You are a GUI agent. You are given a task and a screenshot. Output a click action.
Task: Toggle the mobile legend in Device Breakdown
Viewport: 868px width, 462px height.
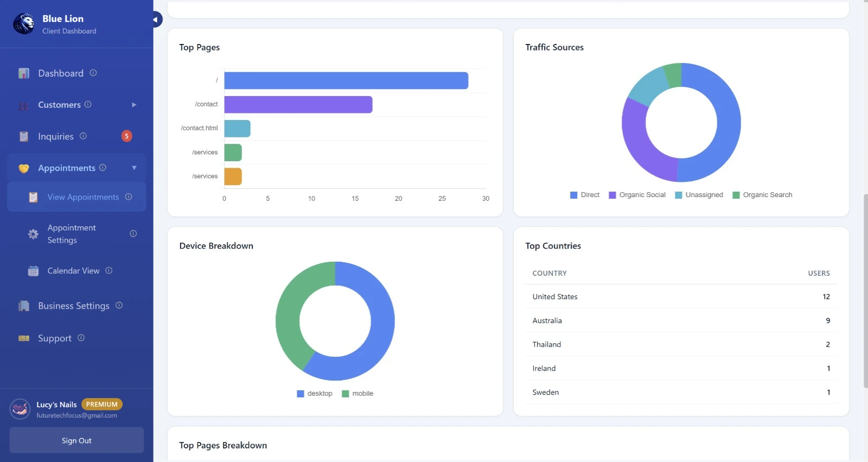(358, 394)
